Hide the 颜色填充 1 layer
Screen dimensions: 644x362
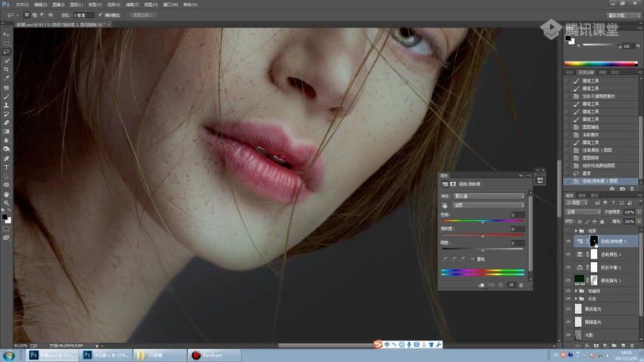coord(568,281)
